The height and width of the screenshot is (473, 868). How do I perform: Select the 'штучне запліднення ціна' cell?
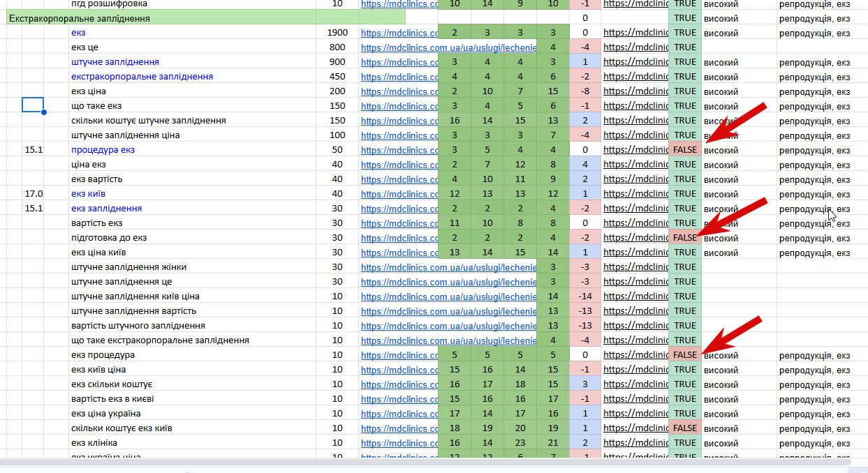193,135
